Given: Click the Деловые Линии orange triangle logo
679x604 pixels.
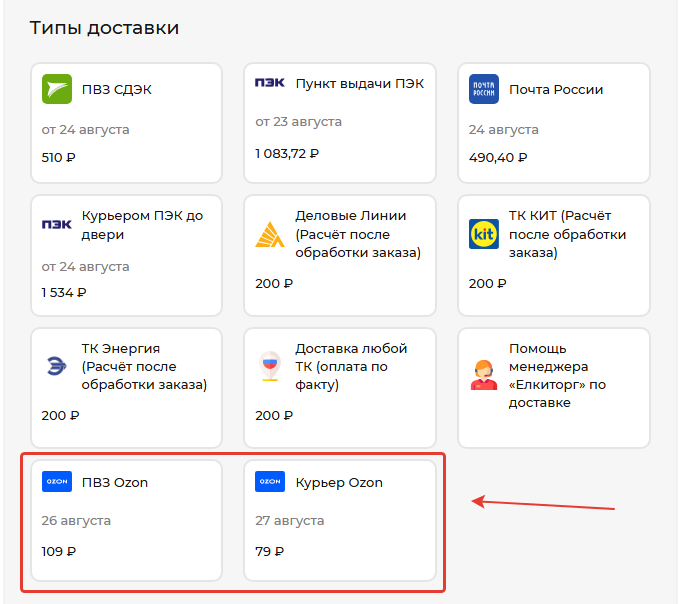Looking at the screenshot, I should pos(270,234).
